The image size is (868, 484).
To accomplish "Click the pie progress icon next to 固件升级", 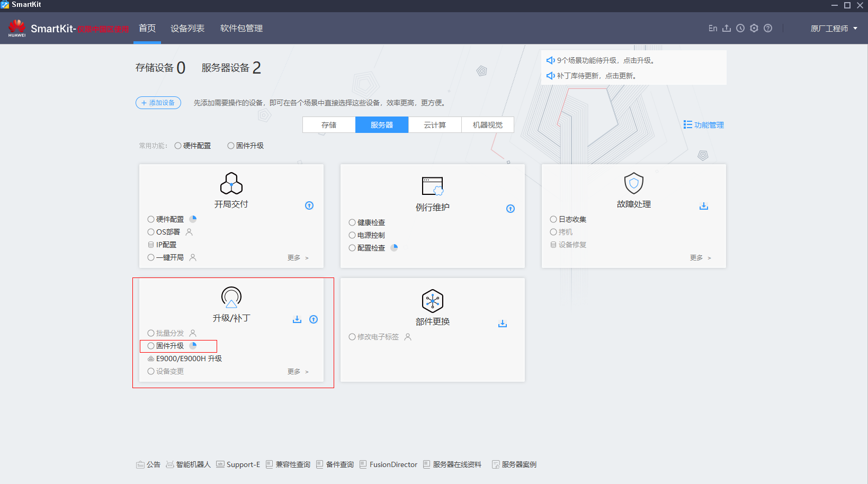I will tap(193, 346).
